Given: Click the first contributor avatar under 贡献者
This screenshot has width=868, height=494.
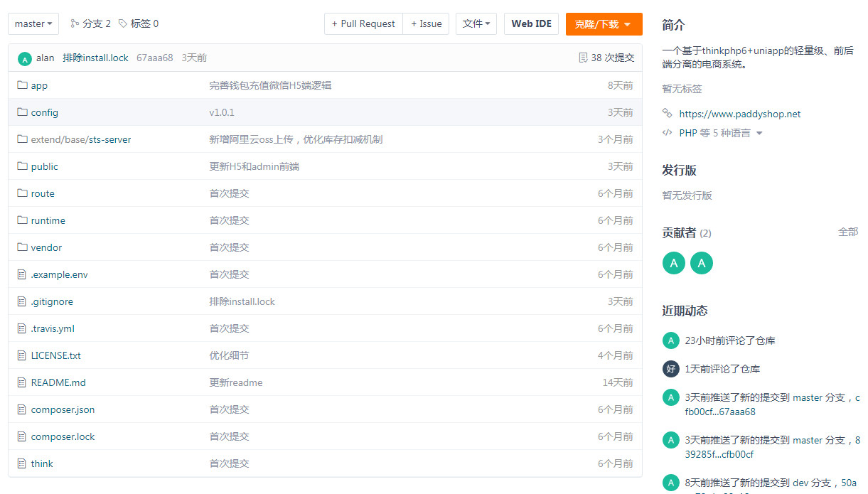Looking at the screenshot, I should [x=673, y=263].
